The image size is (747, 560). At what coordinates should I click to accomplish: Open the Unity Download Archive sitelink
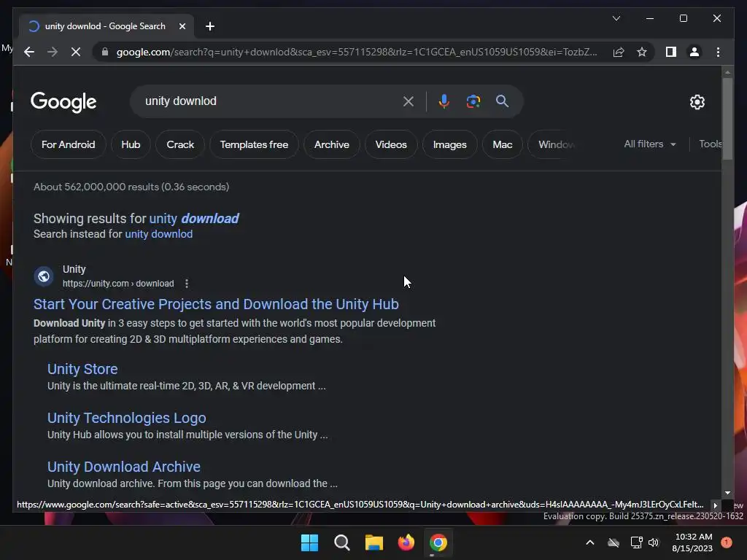tap(124, 467)
